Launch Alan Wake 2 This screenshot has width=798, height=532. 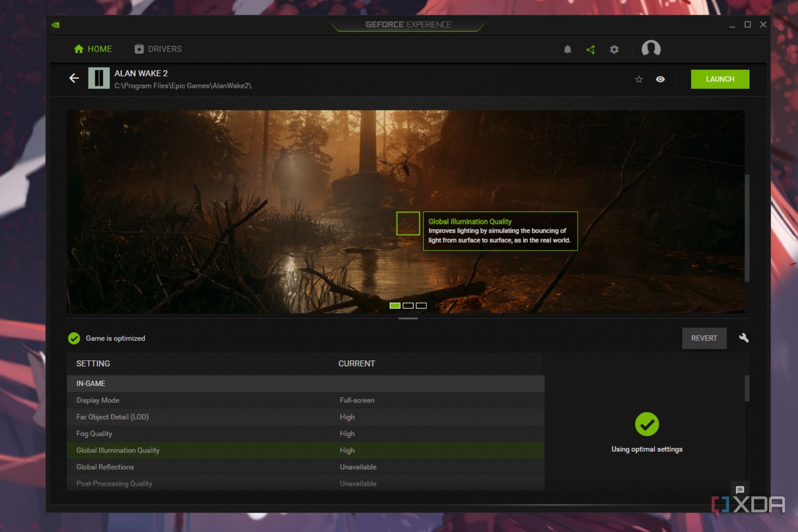pyautogui.click(x=720, y=79)
